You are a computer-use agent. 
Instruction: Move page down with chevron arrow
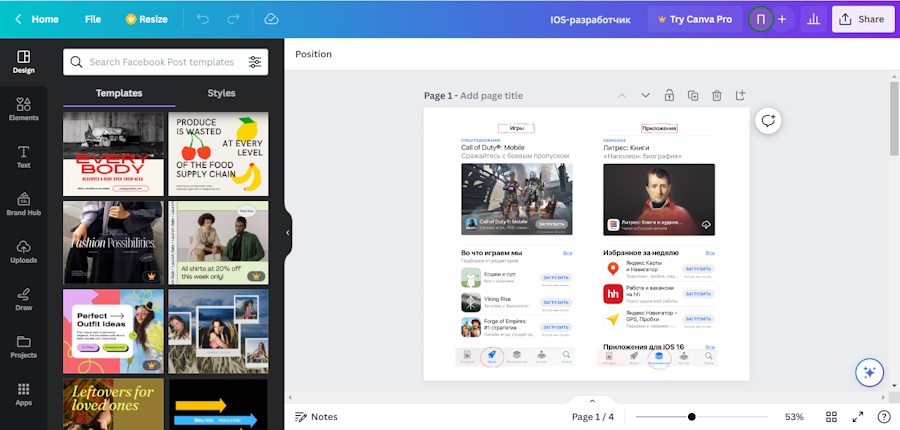click(645, 96)
